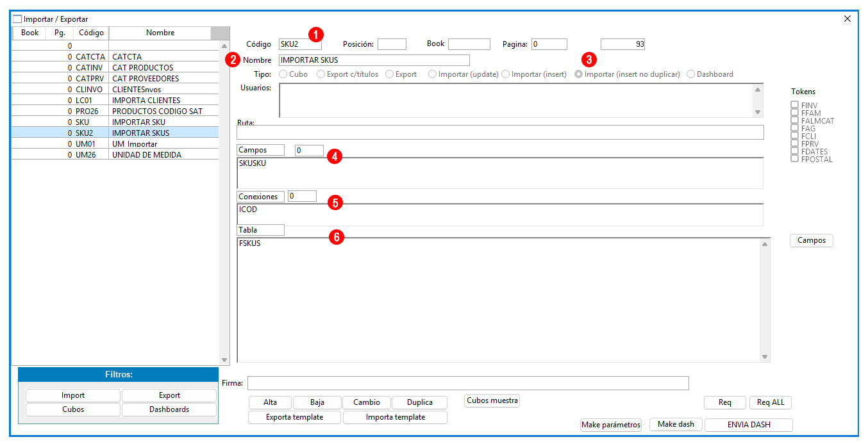The image size is (868, 444).
Task: Select the Export c/títulos radio button
Action: (321, 74)
